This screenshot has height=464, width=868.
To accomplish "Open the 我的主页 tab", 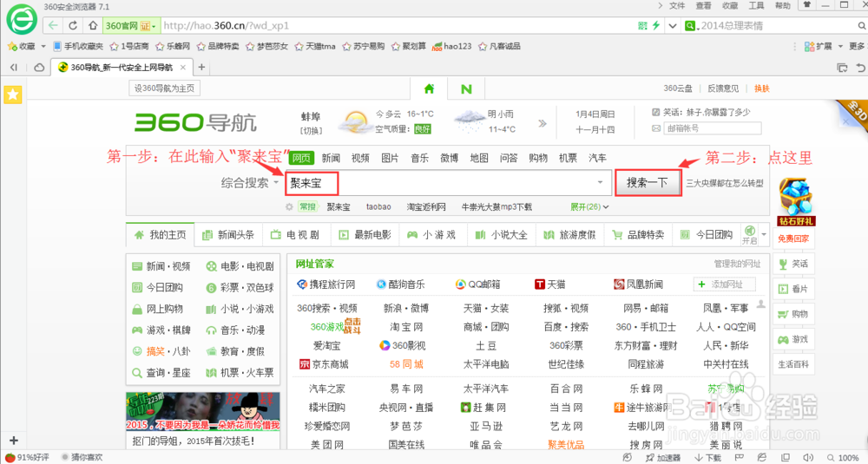I will click(160, 235).
